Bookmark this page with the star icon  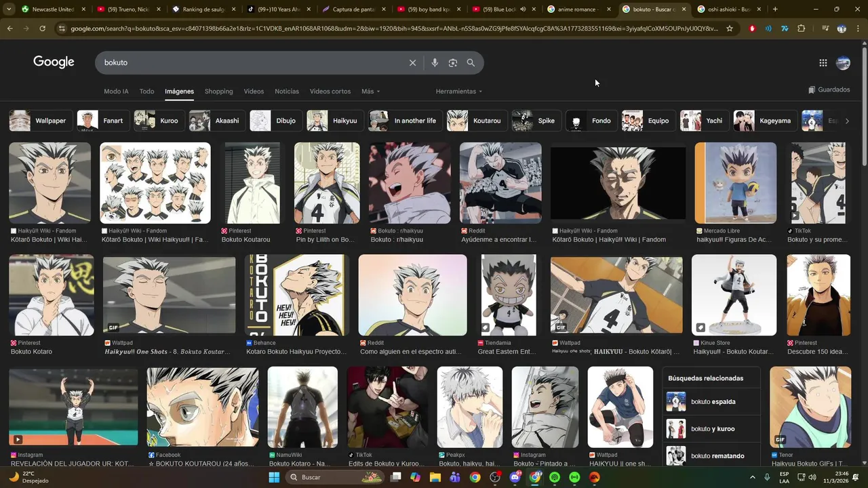(730, 28)
